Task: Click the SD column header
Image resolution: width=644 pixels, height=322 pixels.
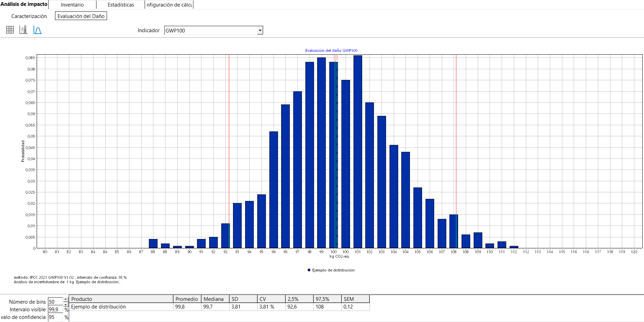Action: (243, 299)
